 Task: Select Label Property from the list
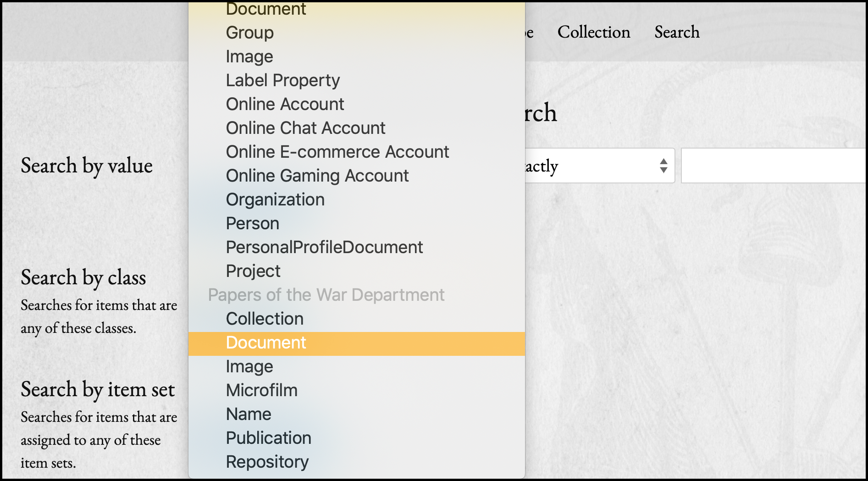(x=282, y=80)
